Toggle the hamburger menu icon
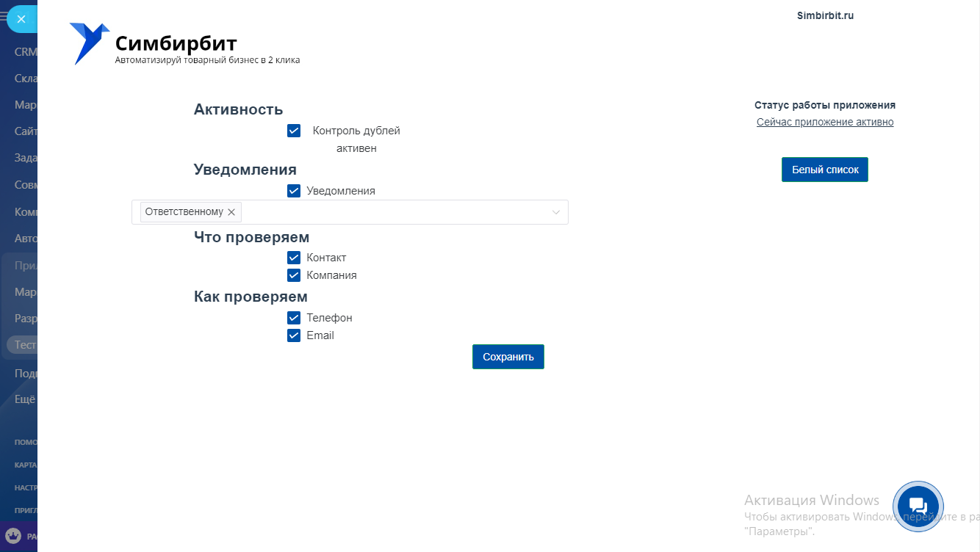980x552 pixels. (x=4, y=17)
